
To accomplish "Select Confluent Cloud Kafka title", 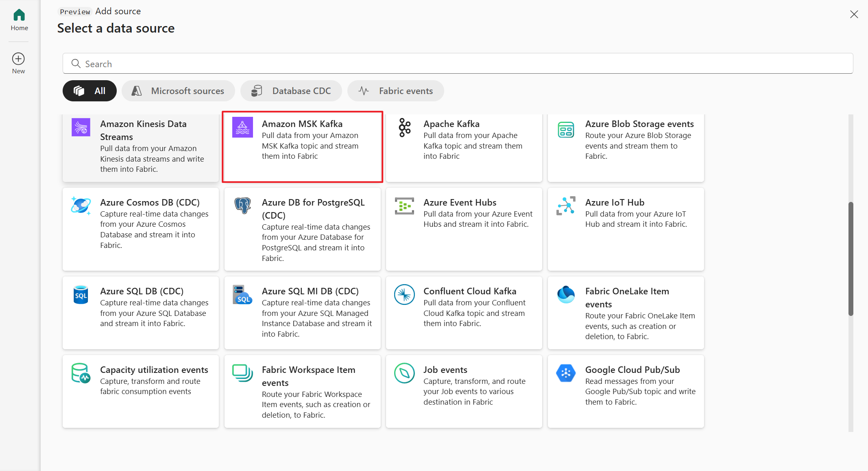I will (470, 291).
